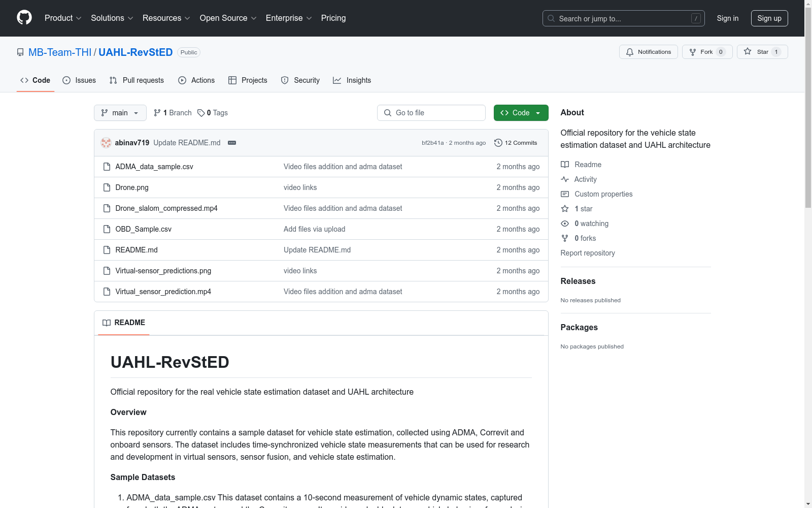
Task: Click the search magnifier icon in header
Action: tap(551, 18)
